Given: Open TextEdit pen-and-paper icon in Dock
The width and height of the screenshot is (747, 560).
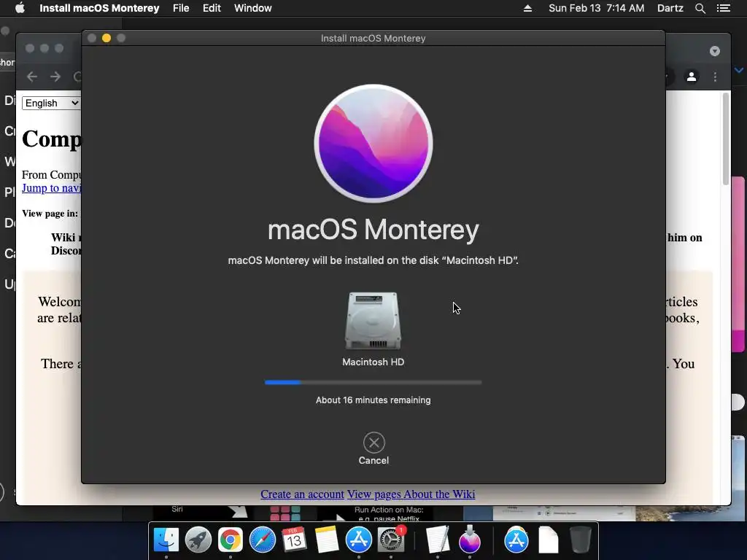Looking at the screenshot, I should (x=438, y=540).
